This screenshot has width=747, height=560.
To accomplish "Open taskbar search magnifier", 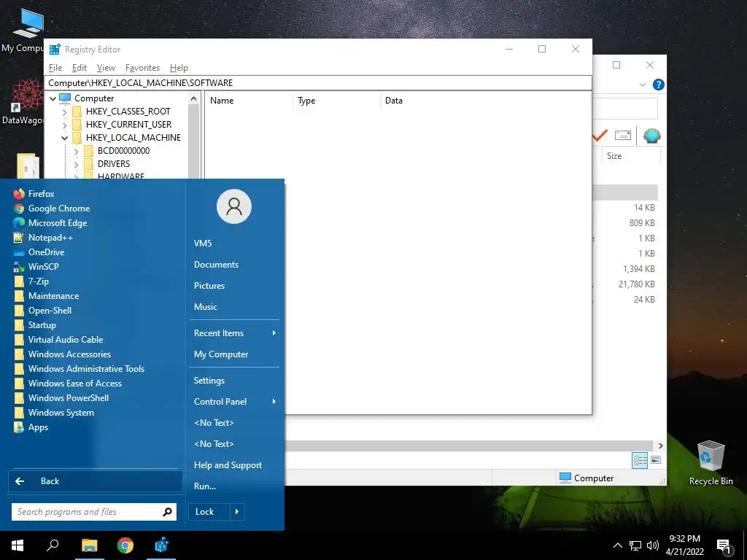I will [x=53, y=545].
